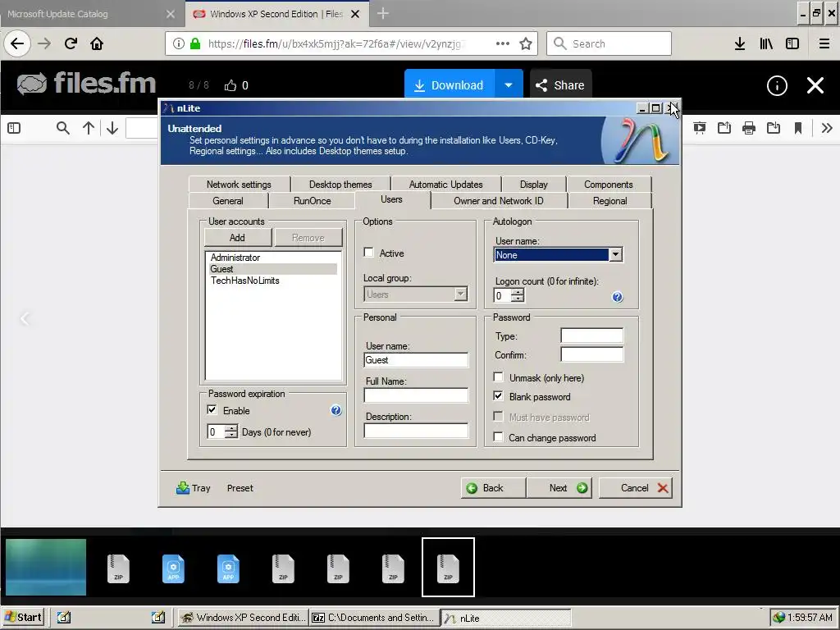
Task: Open the Automatic Updates tab
Action: (x=445, y=185)
